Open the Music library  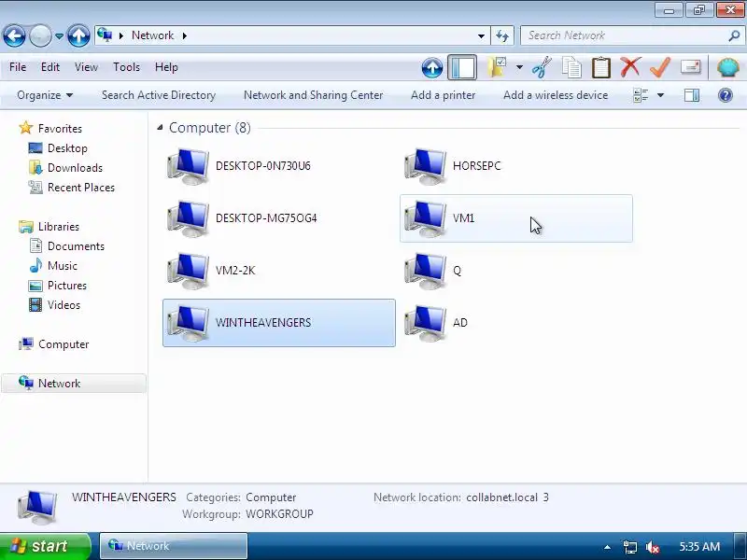(x=63, y=266)
